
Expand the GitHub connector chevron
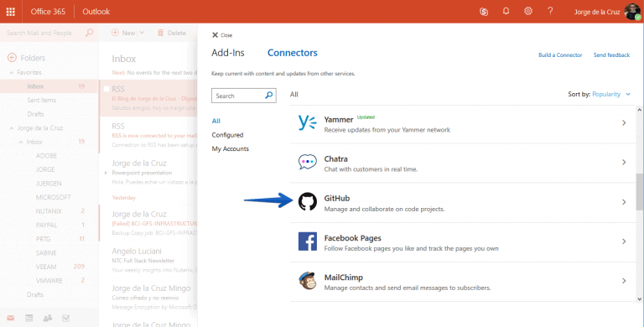point(624,202)
